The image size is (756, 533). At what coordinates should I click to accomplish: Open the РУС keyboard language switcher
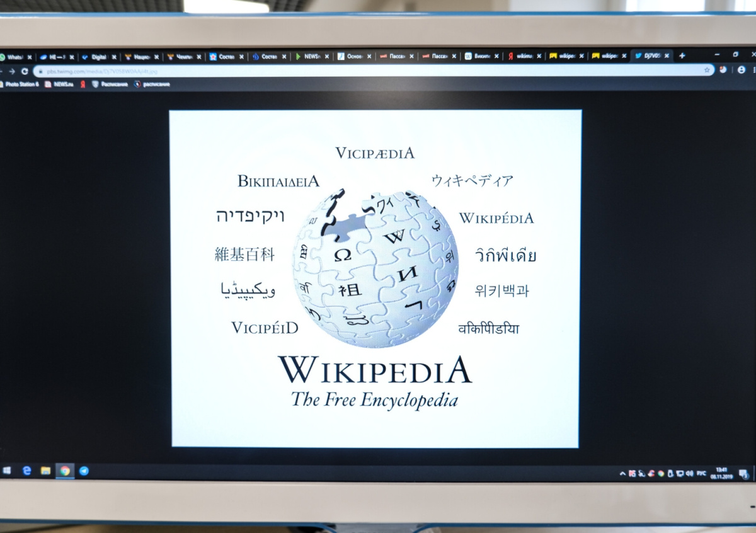pyautogui.click(x=701, y=473)
